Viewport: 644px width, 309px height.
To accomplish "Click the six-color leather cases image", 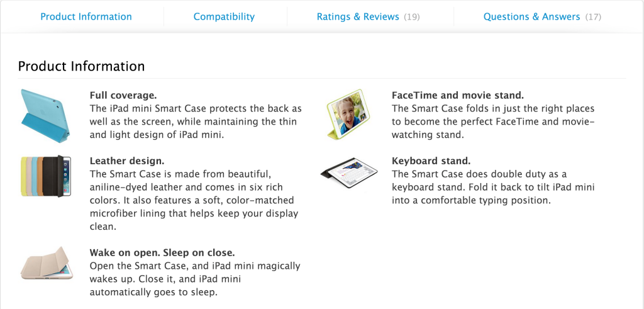I will 45,176.
